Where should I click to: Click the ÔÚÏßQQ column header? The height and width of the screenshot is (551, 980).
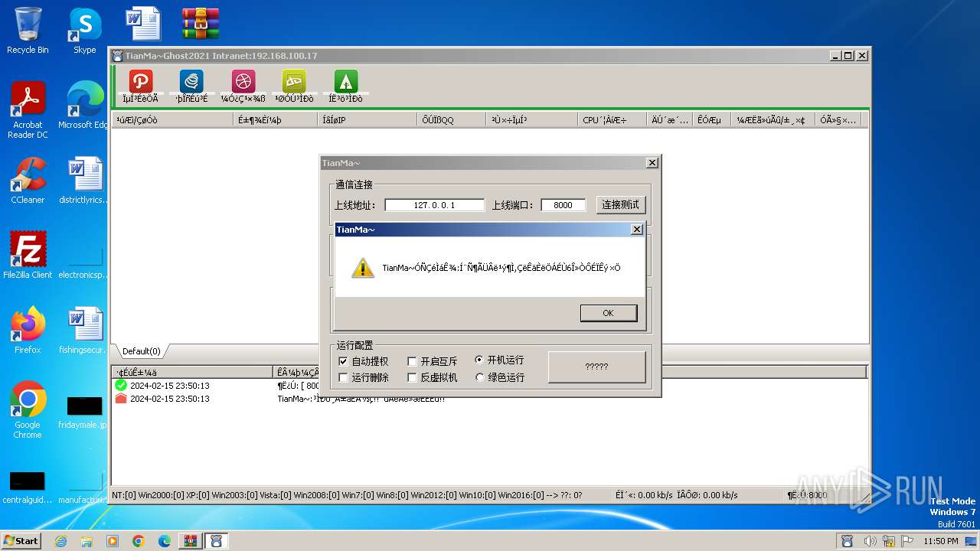[452, 120]
